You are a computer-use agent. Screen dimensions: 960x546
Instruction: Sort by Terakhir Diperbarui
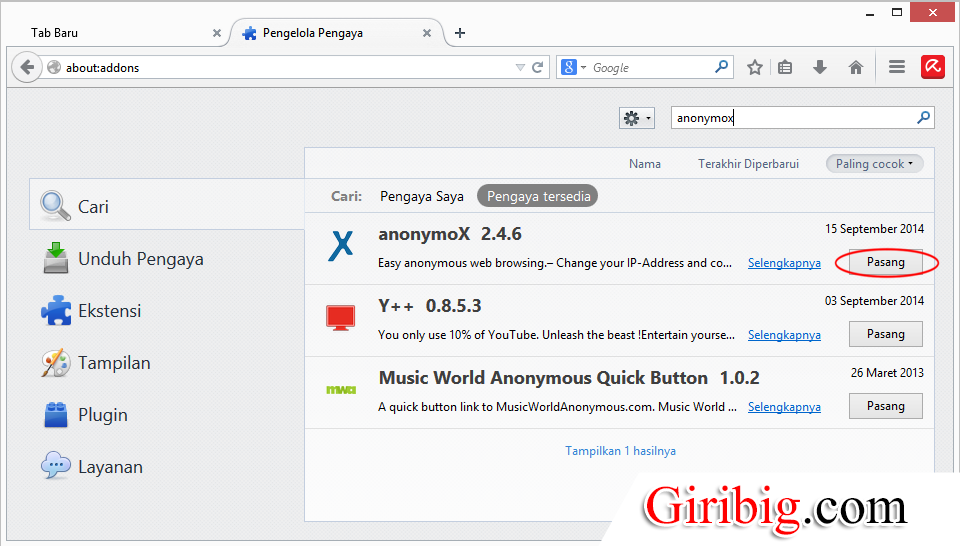click(748, 164)
